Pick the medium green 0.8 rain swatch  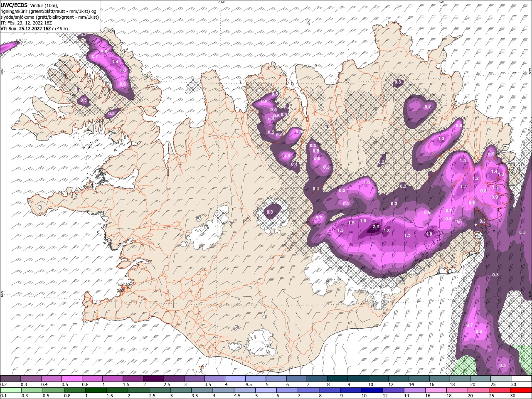[75, 390]
